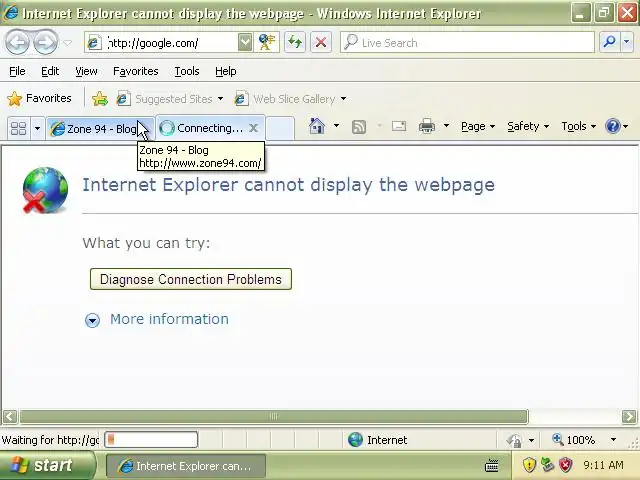Viewport: 640px width, 480px height.
Task: Click the Refresh green arrows icon
Action: (295, 42)
